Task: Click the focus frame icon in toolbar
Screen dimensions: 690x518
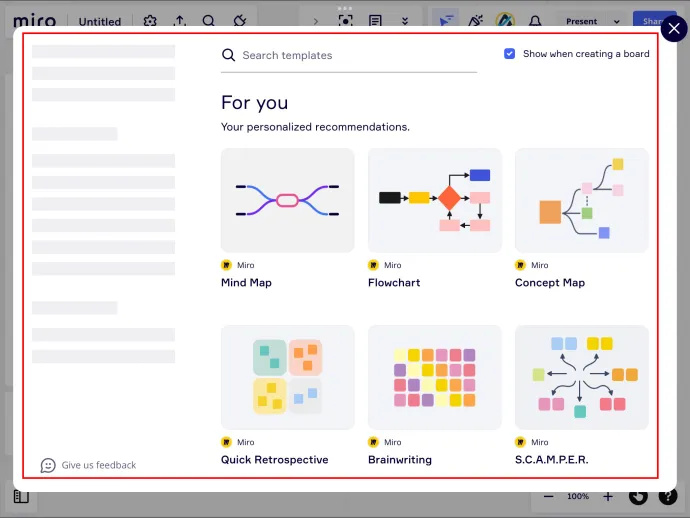Action: (345, 21)
